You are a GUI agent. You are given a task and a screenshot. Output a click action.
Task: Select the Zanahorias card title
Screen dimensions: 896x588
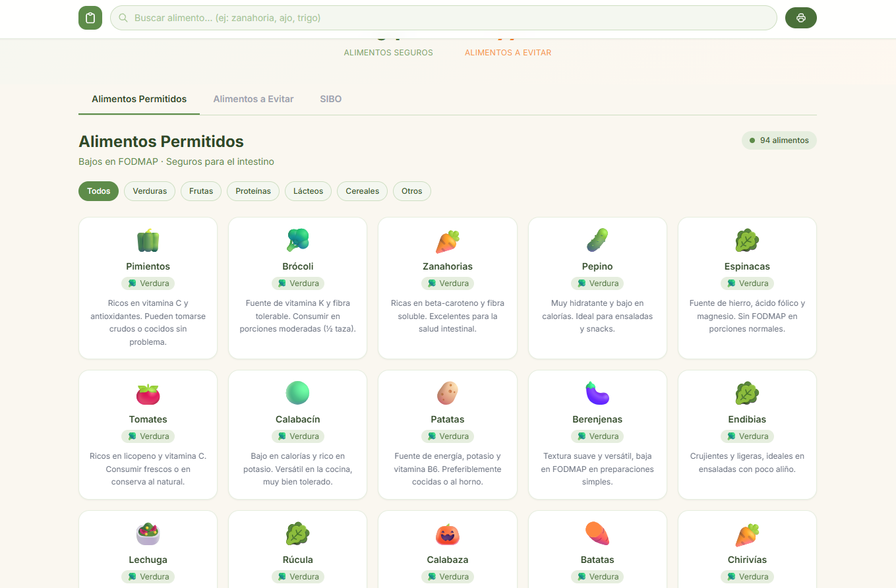coord(448,266)
